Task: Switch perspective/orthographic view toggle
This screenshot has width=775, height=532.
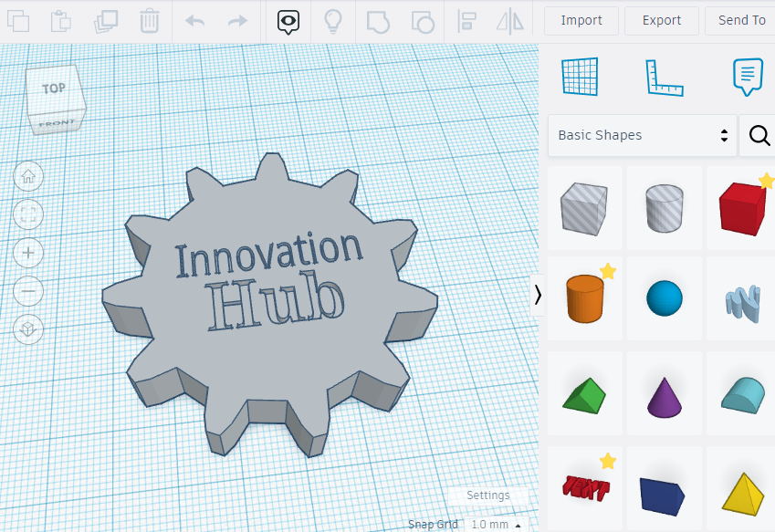Action: click(28, 329)
